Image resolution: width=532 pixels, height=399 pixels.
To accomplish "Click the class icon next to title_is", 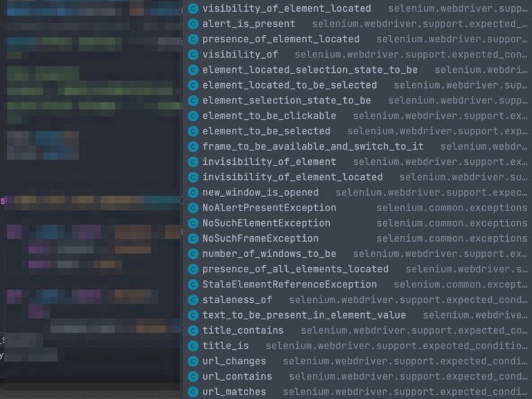I will pyautogui.click(x=193, y=346).
